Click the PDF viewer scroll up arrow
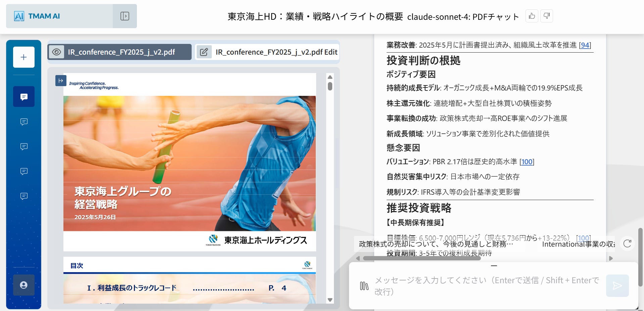 pos(330,77)
